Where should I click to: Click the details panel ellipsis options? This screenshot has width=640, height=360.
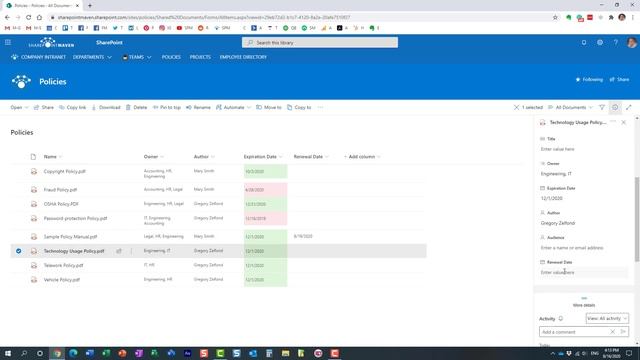click(613, 122)
